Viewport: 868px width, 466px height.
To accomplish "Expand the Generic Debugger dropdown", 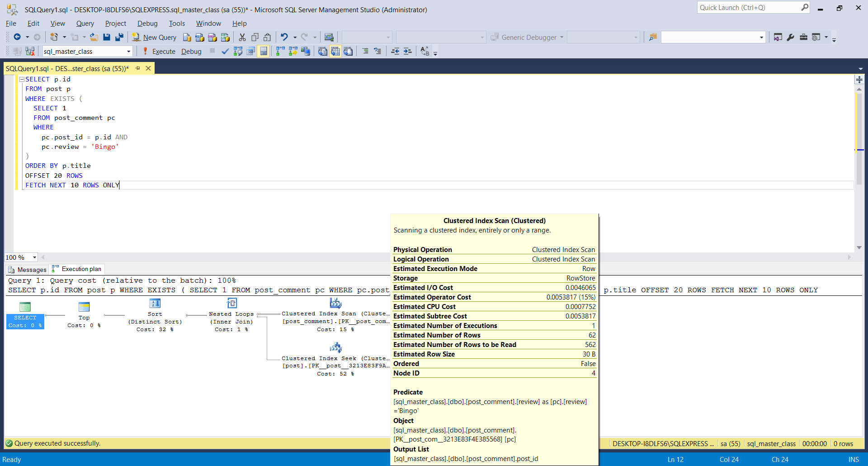I will [562, 37].
